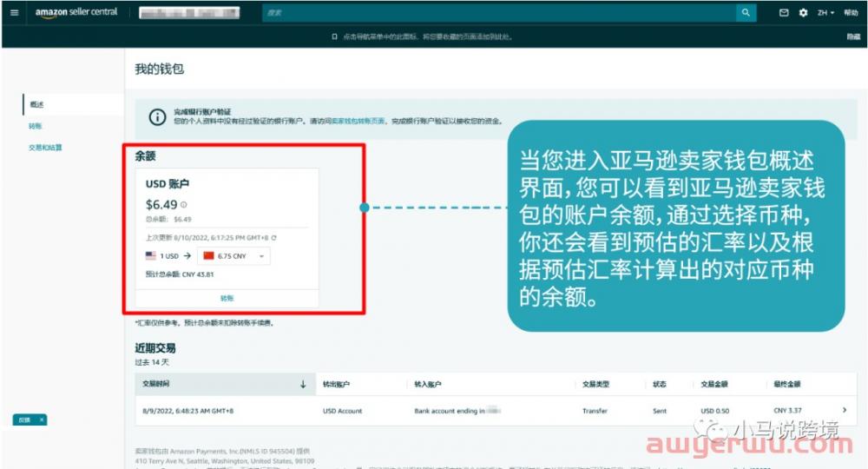Open the 帮助 help menu
Viewport: 868px width, 469px height.
tap(851, 13)
